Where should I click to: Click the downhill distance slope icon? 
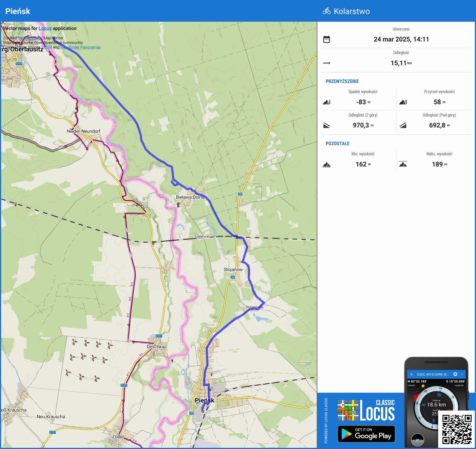326,125
